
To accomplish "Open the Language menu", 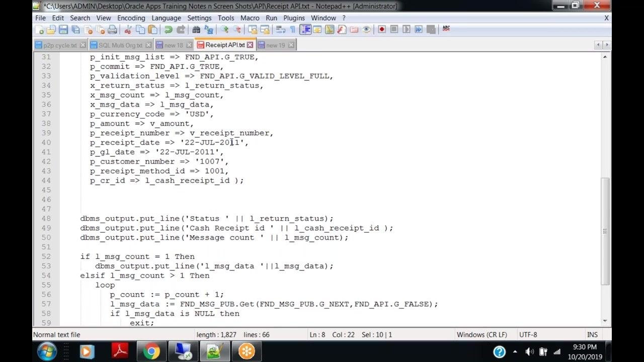I will coord(166,18).
